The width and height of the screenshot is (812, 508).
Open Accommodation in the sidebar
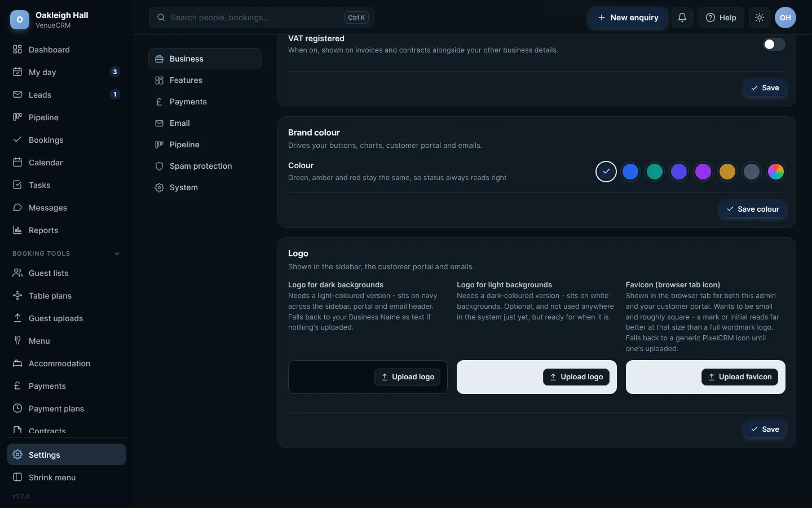click(x=67, y=364)
